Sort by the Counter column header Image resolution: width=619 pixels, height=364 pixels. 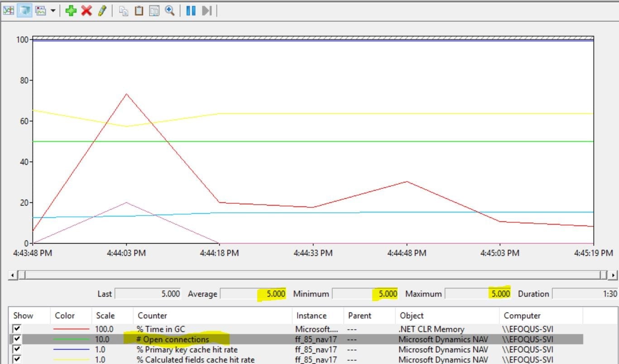[213, 316]
